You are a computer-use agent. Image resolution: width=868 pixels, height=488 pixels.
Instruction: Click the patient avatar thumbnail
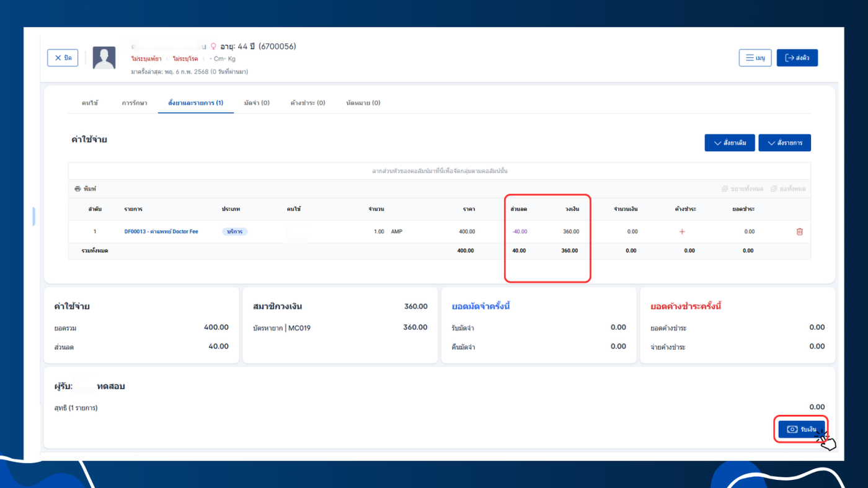click(x=104, y=58)
